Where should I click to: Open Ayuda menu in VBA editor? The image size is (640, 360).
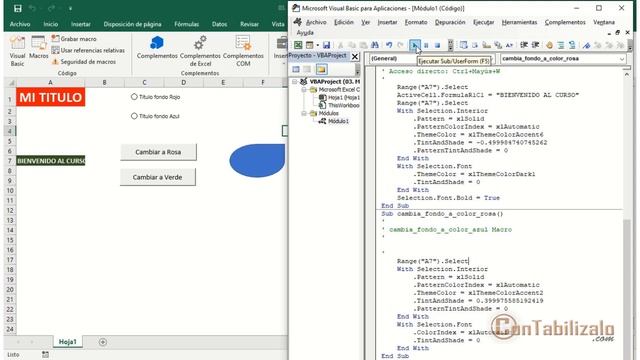(305, 33)
